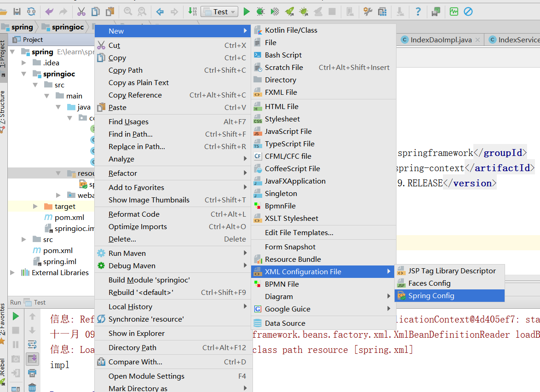Click the rerun green arrow in Run panel
Image resolution: width=540 pixels, height=392 pixels.
point(16,316)
